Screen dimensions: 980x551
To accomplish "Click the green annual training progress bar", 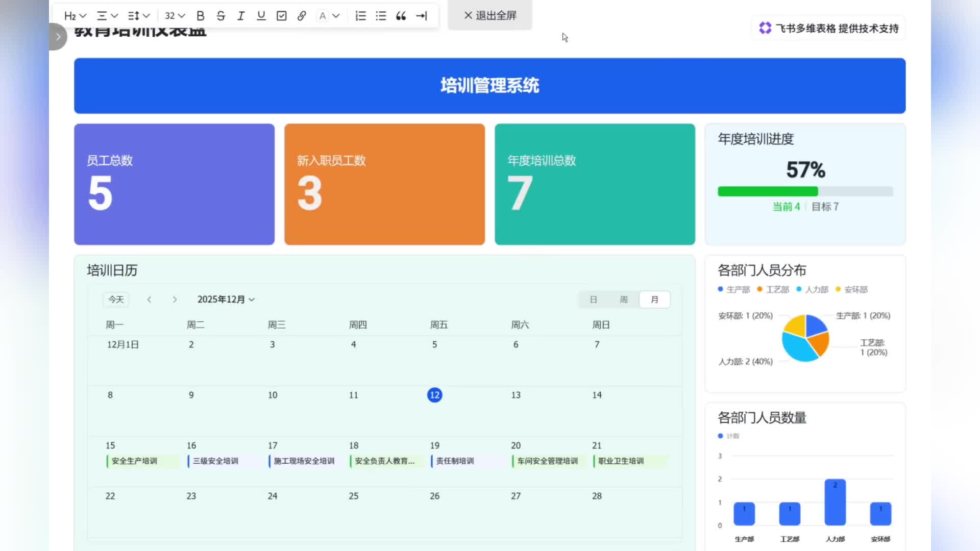I will pos(767,191).
